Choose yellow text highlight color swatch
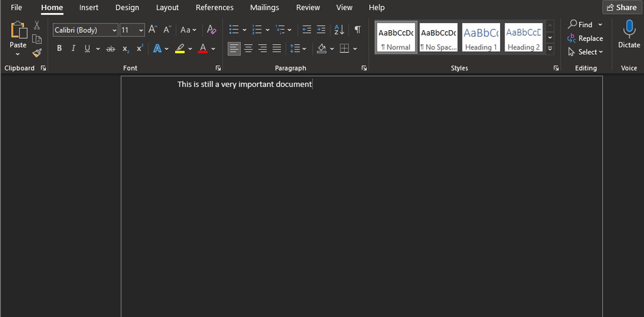 coord(180,48)
